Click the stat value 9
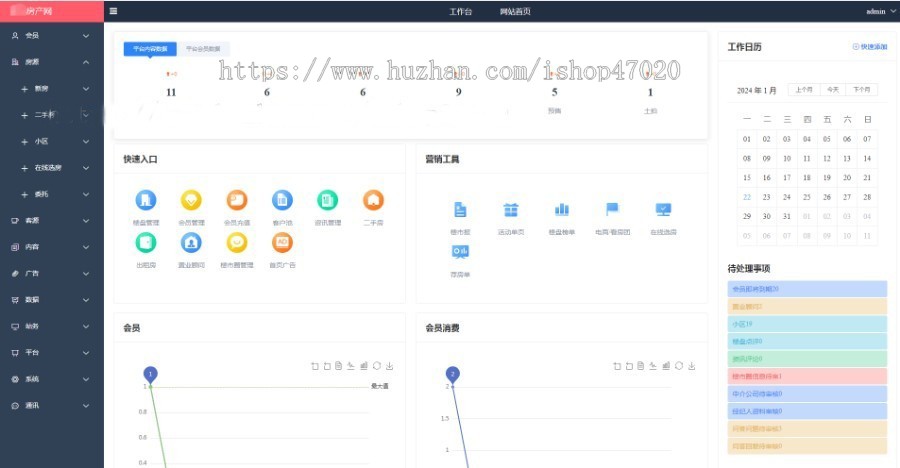The height and width of the screenshot is (468, 900). [459, 92]
